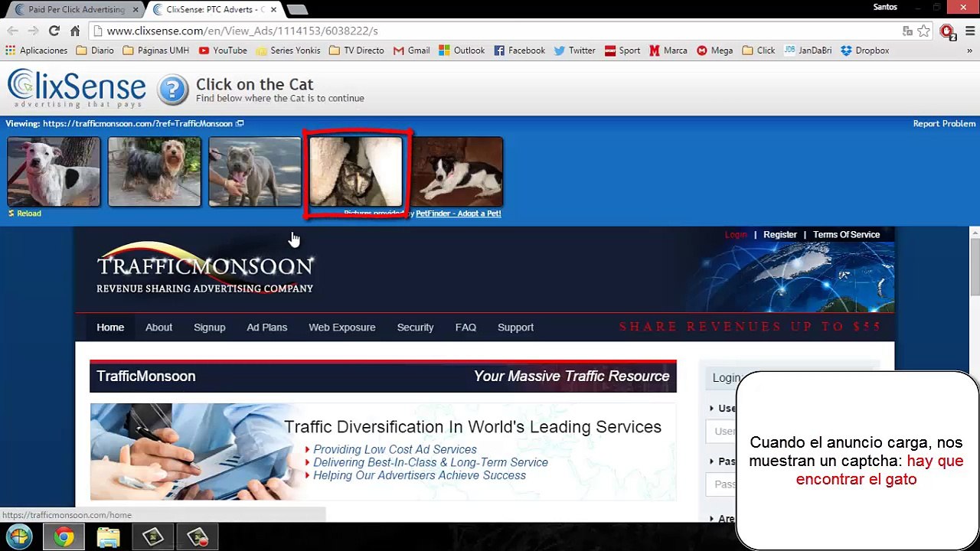This screenshot has width=980, height=551.
Task: Close the ClixSense: PTC Adverts tab
Action: (x=274, y=9)
